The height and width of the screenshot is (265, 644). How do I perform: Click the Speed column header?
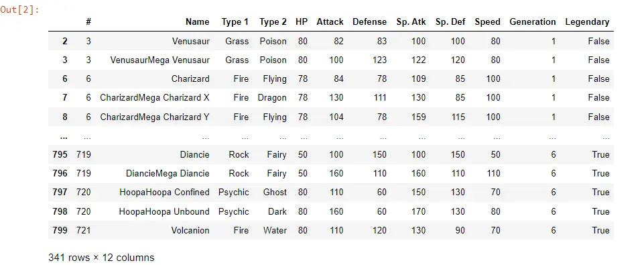(x=487, y=22)
